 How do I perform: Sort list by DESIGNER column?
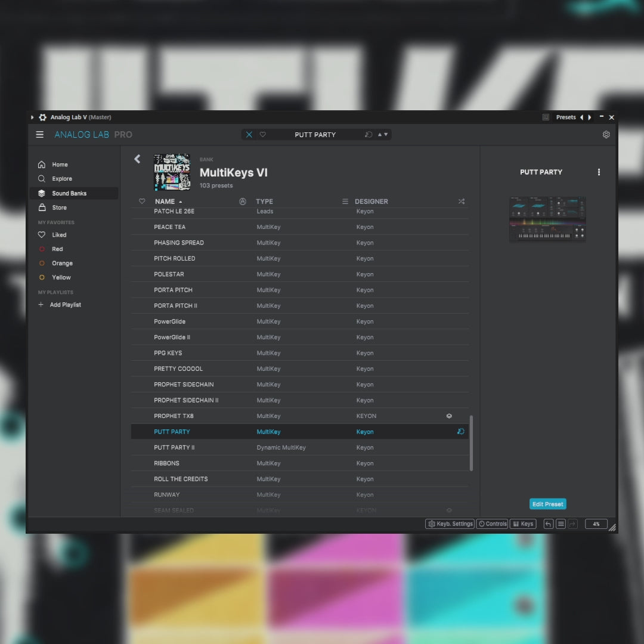(x=371, y=202)
